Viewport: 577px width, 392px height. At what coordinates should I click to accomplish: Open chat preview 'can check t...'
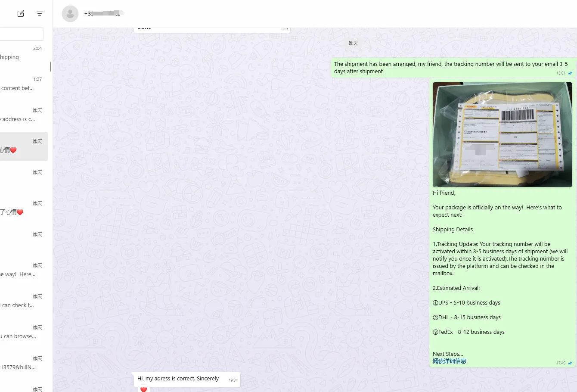tap(17, 305)
